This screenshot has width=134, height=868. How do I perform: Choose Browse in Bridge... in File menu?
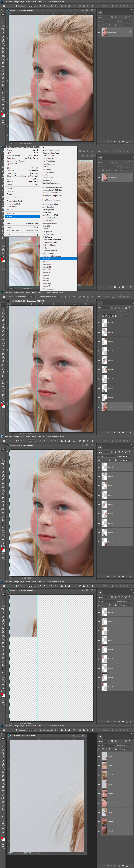(x=22, y=155)
